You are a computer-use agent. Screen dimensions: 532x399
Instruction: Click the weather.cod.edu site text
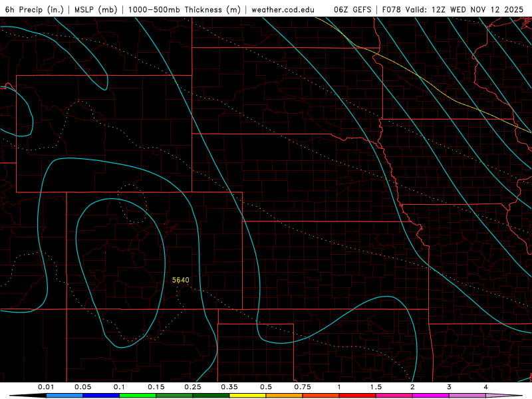tap(283, 9)
